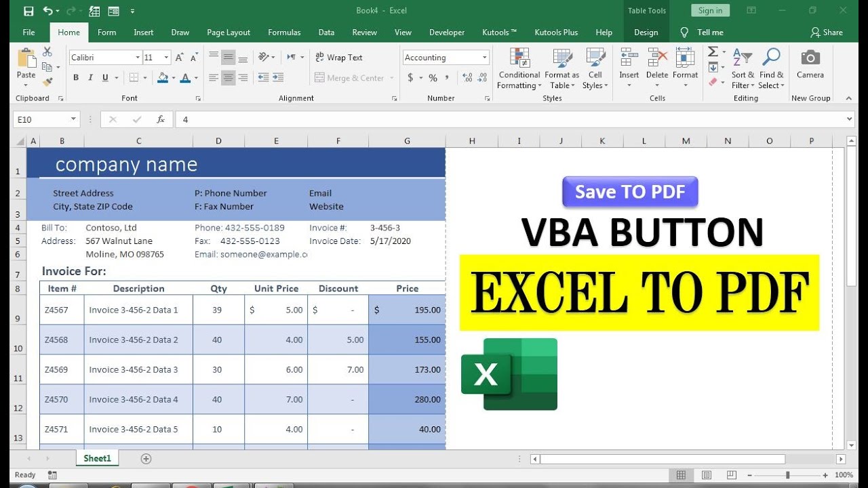
Task: Switch to Normal view in status bar
Action: pos(682,475)
